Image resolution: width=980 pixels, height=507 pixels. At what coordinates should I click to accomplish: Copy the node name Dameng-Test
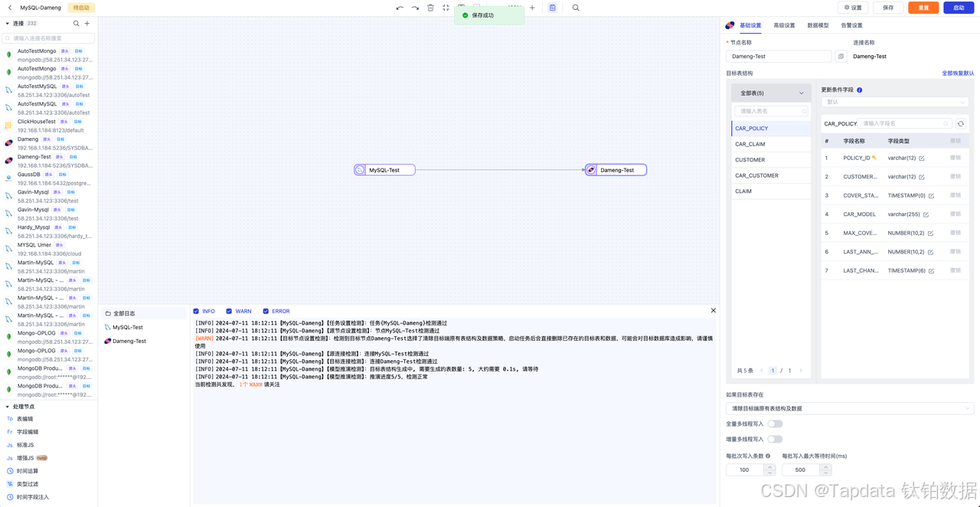coord(841,56)
